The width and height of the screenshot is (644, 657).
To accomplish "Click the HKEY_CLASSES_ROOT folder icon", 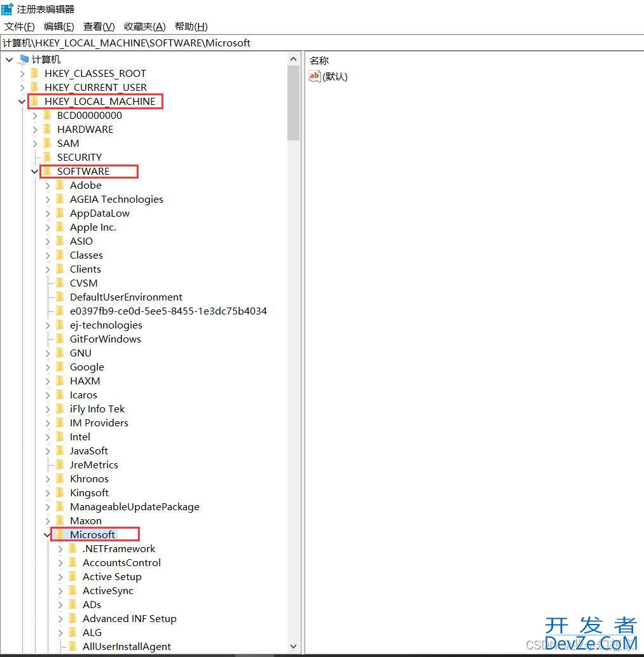I will click(35, 73).
